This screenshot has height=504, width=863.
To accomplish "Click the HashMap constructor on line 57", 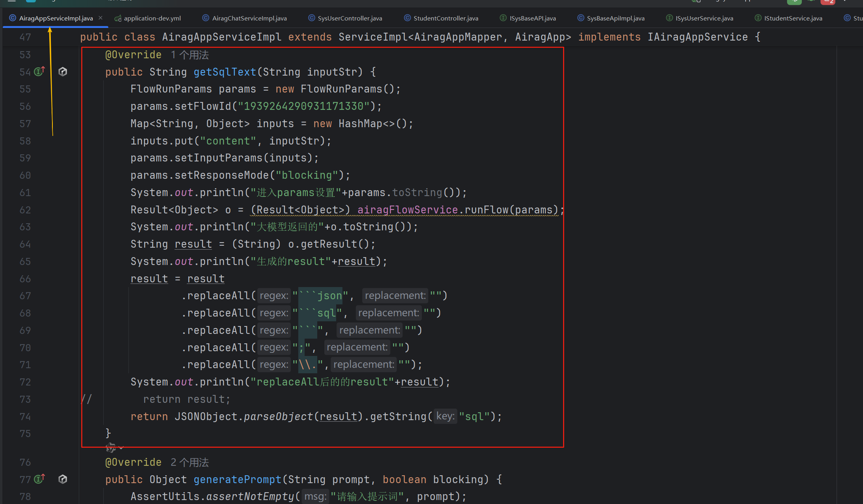I will pyautogui.click(x=360, y=124).
